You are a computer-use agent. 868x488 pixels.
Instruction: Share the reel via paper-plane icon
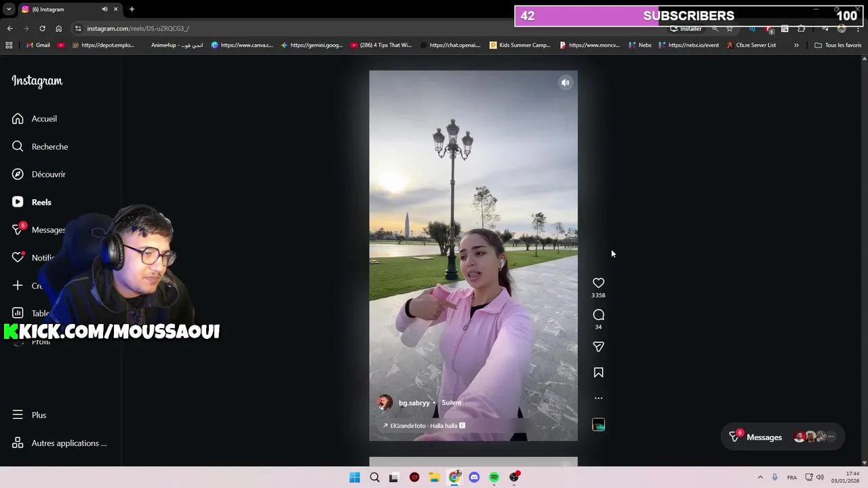(x=598, y=346)
